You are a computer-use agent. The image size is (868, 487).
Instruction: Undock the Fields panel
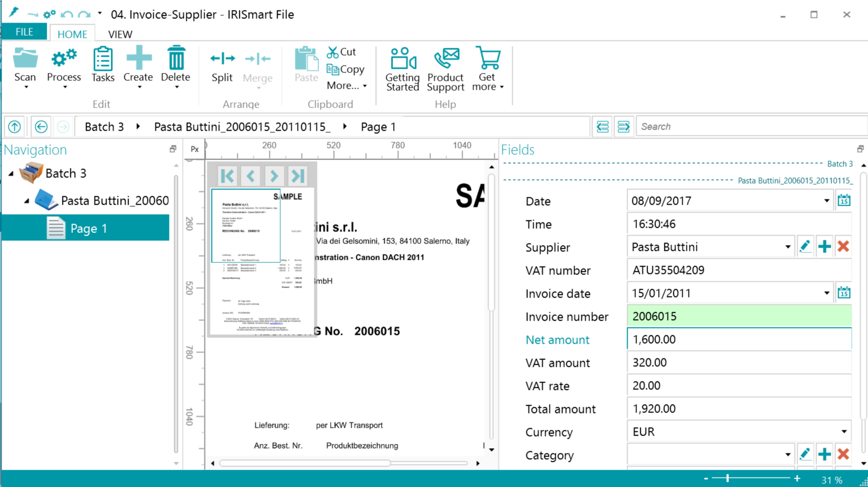(x=860, y=149)
